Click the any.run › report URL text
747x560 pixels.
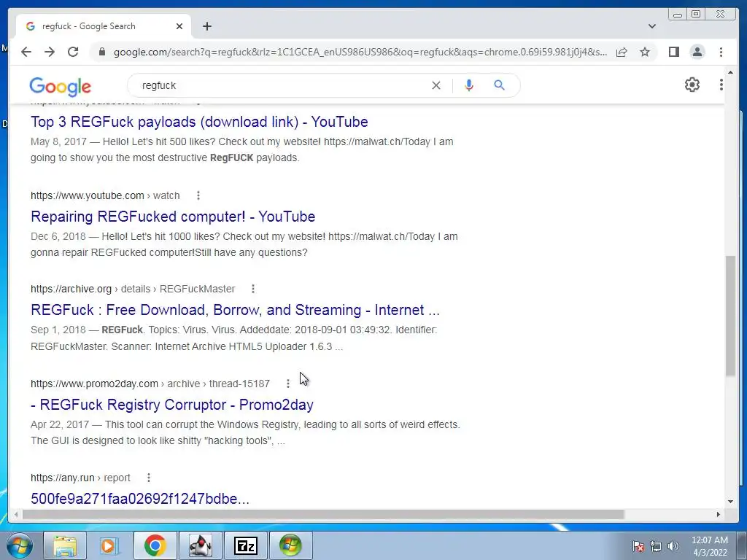click(x=80, y=478)
